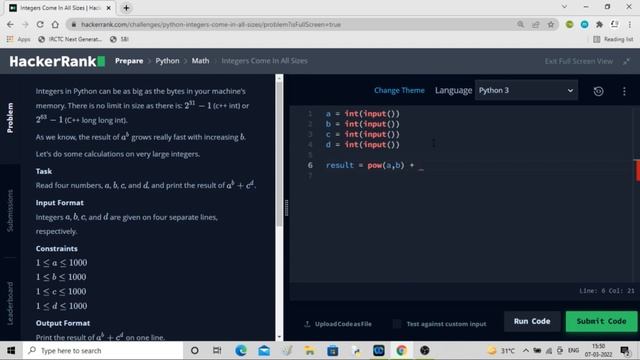
Task: Click the taskbar search box
Action: 103,351
